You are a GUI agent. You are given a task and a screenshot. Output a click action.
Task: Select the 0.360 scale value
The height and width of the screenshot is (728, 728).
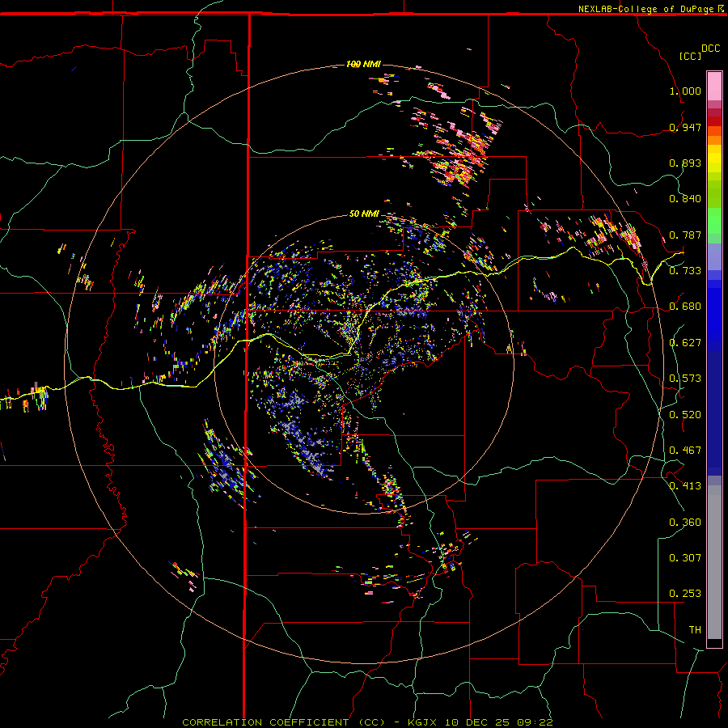pos(685,523)
